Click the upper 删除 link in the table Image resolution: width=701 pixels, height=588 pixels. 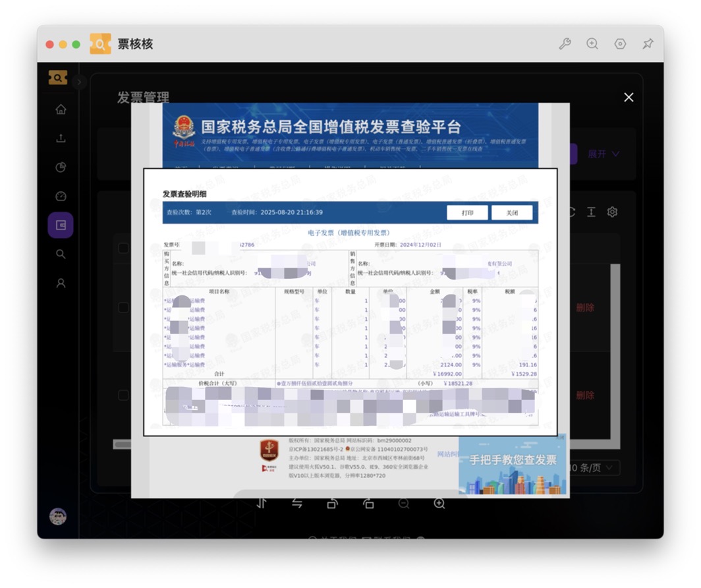(585, 308)
